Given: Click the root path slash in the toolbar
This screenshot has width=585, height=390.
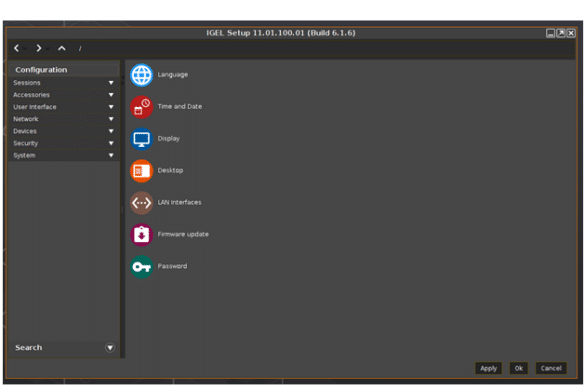Looking at the screenshot, I should [80, 49].
